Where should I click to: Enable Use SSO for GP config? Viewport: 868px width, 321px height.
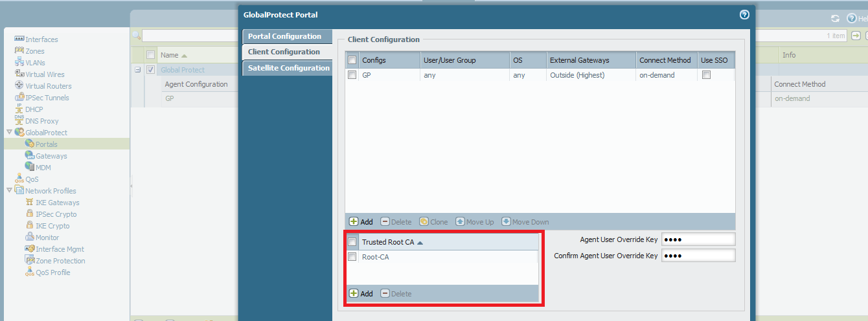point(707,75)
